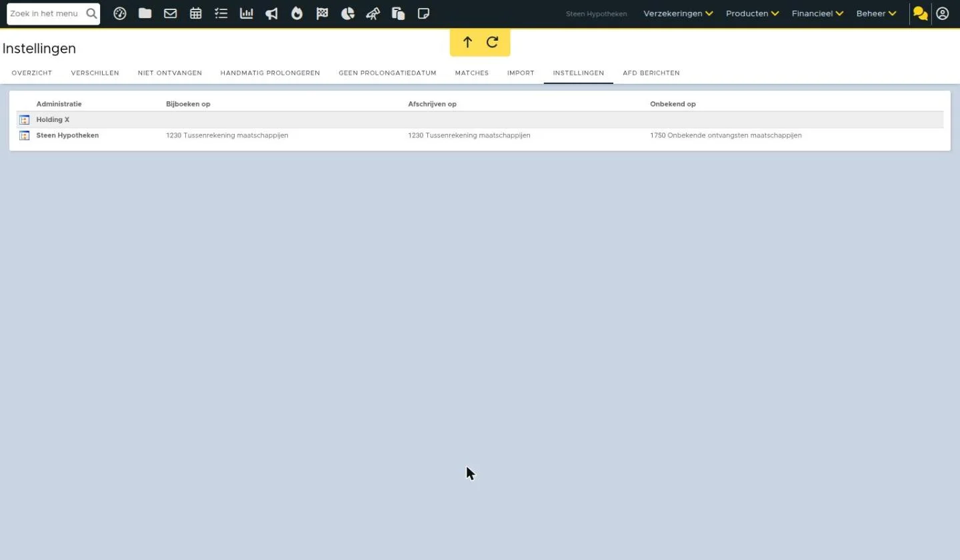The image size is (960, 560).
Task: Click the Administratie column header
Action: [59, 104]
